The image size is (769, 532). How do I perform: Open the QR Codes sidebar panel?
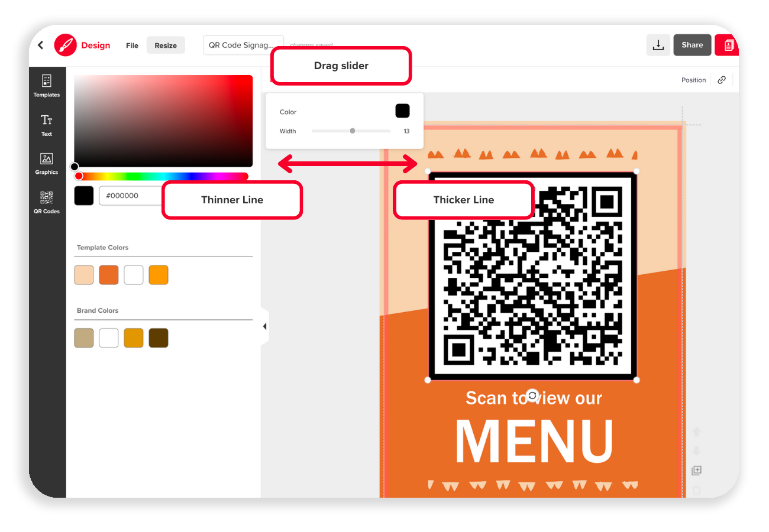pos(47,202)
